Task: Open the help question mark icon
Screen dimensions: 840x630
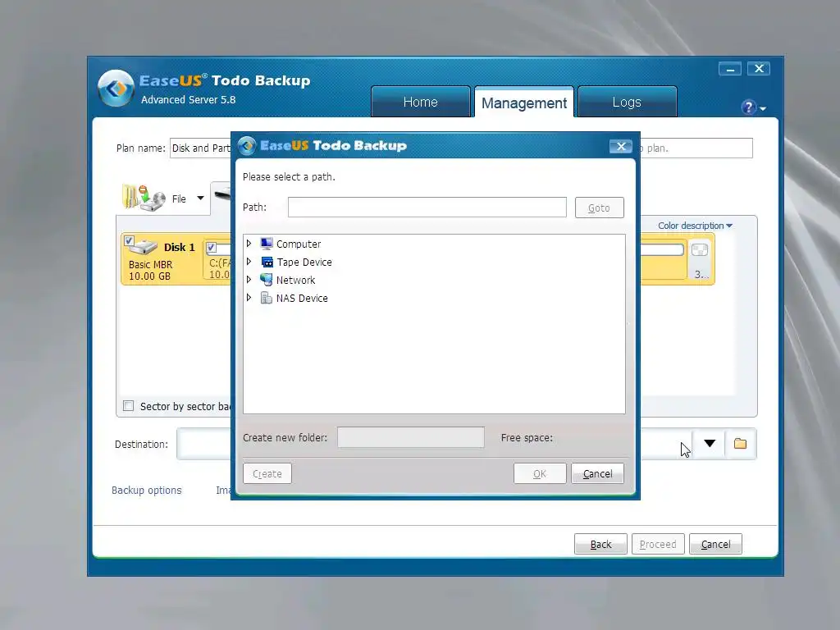Action: click(748, 107)
